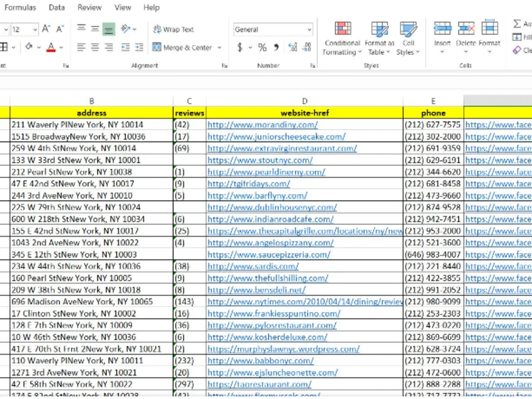532x399 pixels.
Task: Toggle bottom vertical alignment
Action: 109,29
